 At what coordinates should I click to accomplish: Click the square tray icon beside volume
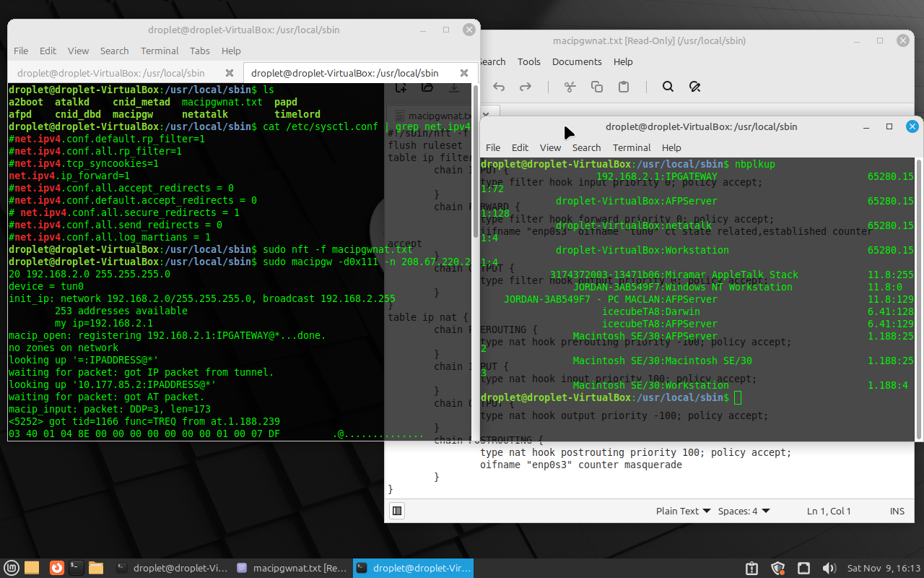804,568
